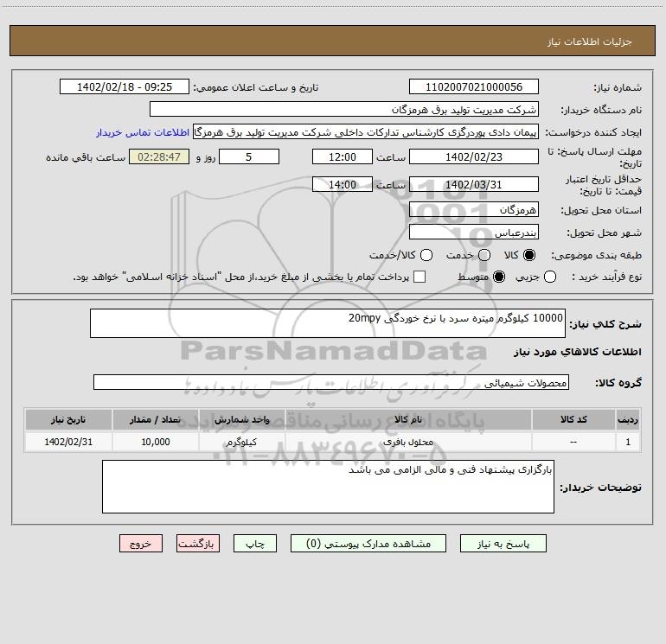Click the تاریخ نیاز column header
The width and height of the screenshot is (666, 644).
coord(68,419)
